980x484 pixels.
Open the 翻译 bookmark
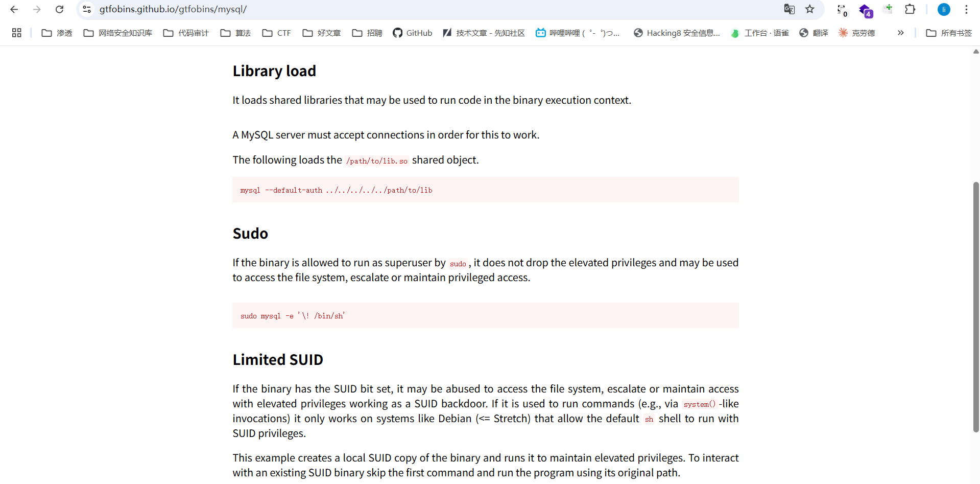[x=814, y=33]
